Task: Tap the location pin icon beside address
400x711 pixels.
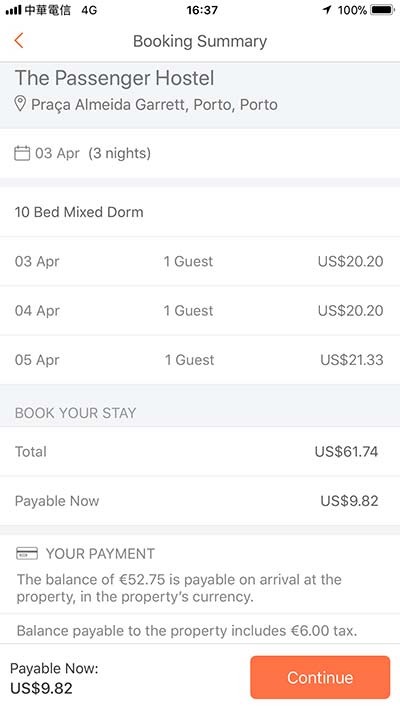Action: pyautogui.click(x=20, y=104)
